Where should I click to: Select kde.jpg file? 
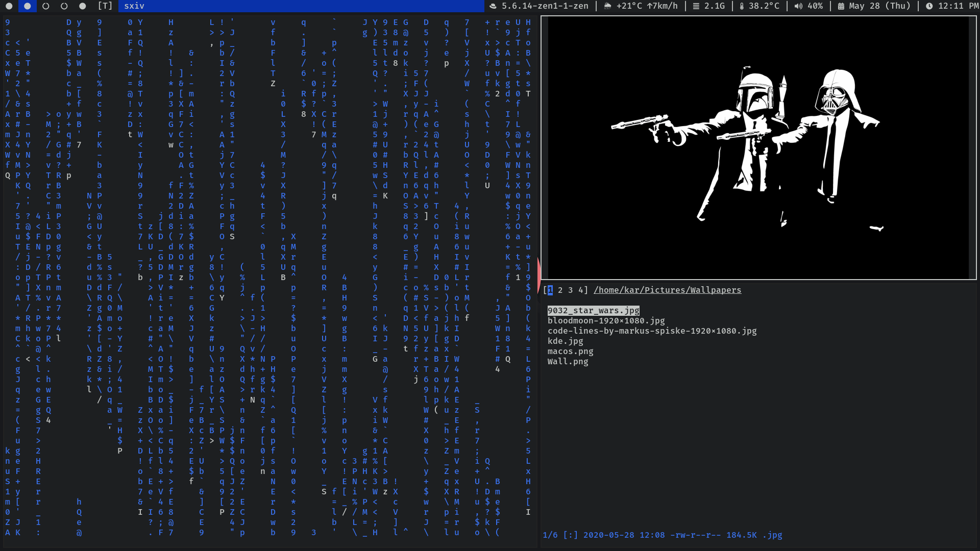coord(566,341)
